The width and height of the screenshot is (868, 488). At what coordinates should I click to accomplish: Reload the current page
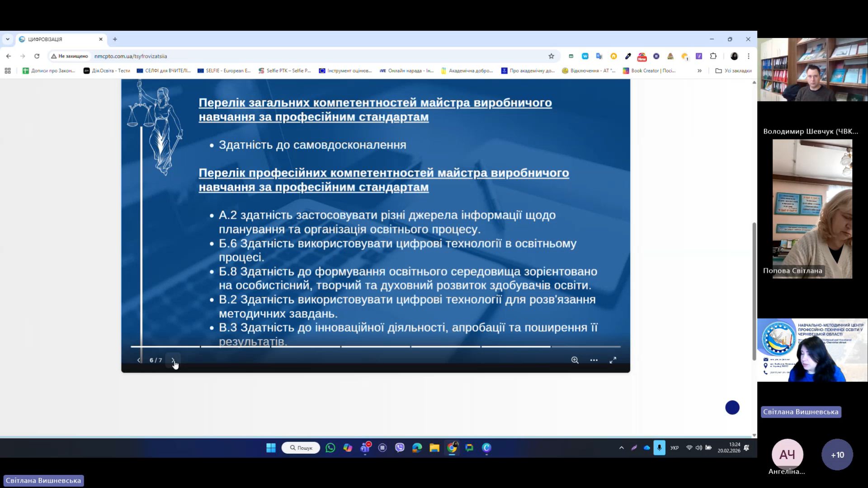pyautogui.click(x=37, y=56)
